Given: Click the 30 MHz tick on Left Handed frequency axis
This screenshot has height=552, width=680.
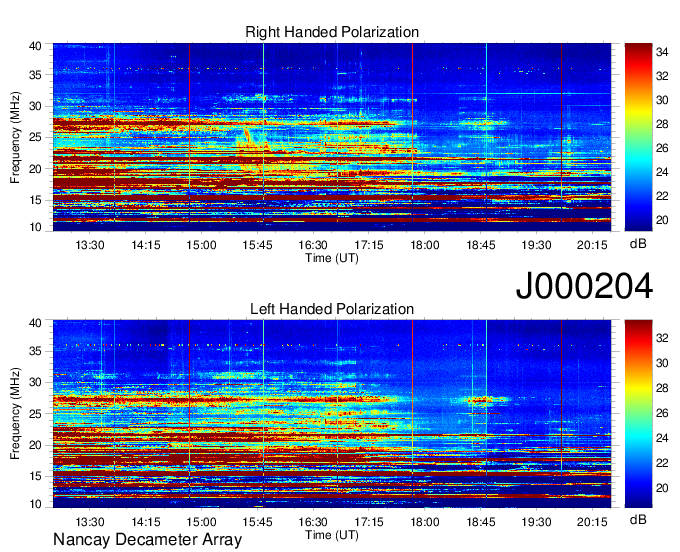Looking at the screenshot, I should click(x=35, y=382).
